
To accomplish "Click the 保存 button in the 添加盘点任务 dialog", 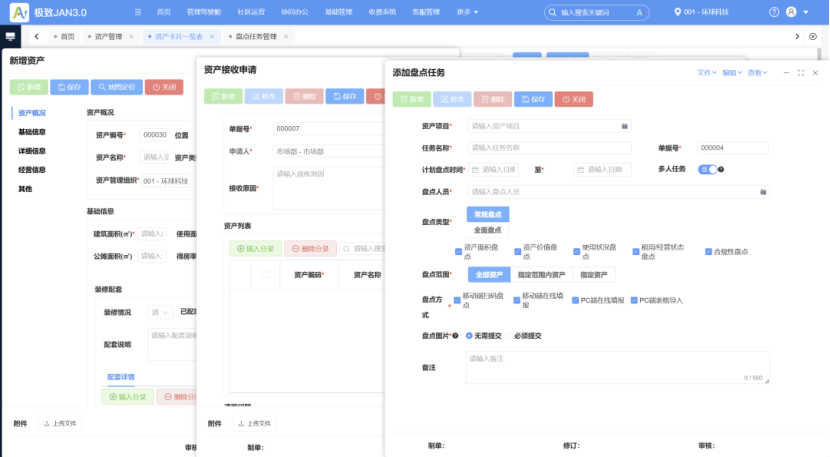I will (x=533, y=99).
